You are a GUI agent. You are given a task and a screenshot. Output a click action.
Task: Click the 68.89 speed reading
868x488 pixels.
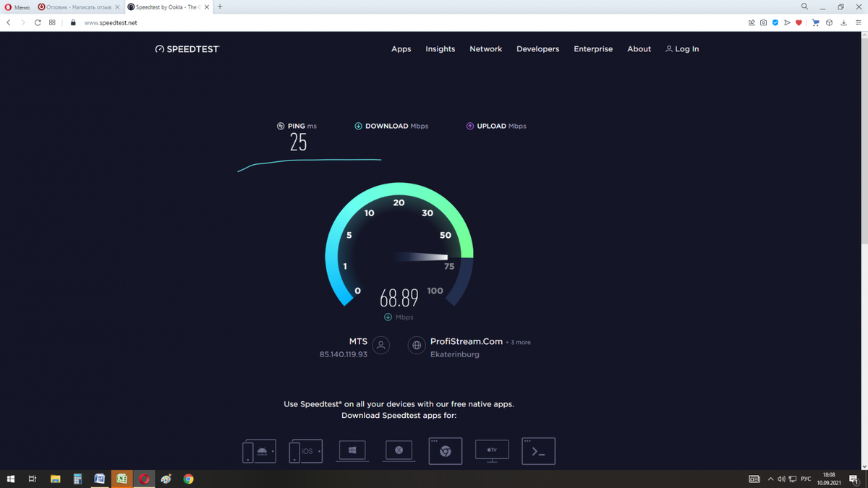pos(399,297)
